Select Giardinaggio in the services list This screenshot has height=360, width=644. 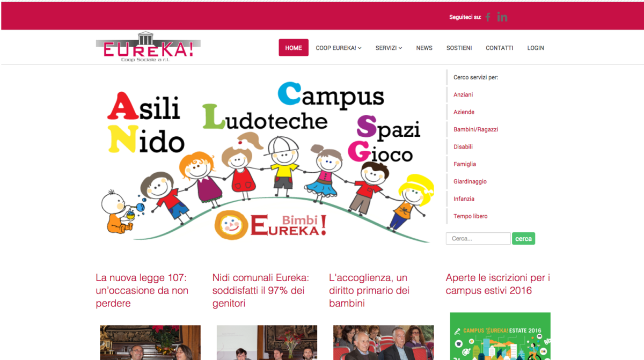click(470, 181)
